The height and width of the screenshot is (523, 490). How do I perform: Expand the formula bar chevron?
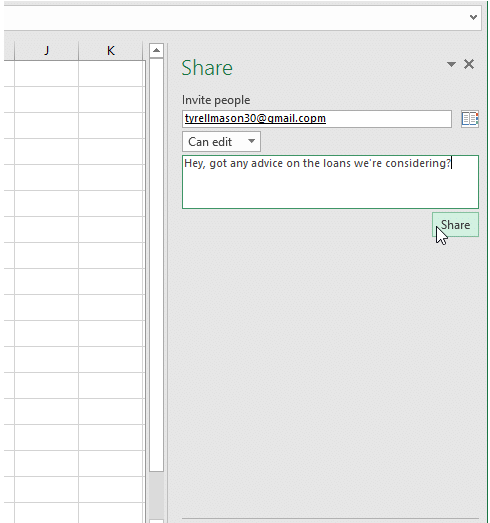click(x=473, y=17)
